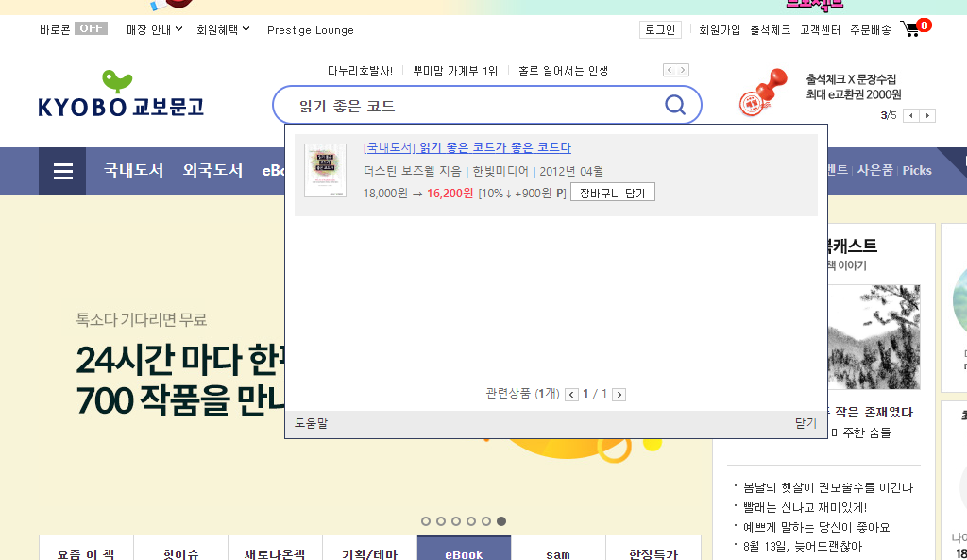Click the hamburger menu icon

(62, 171)
